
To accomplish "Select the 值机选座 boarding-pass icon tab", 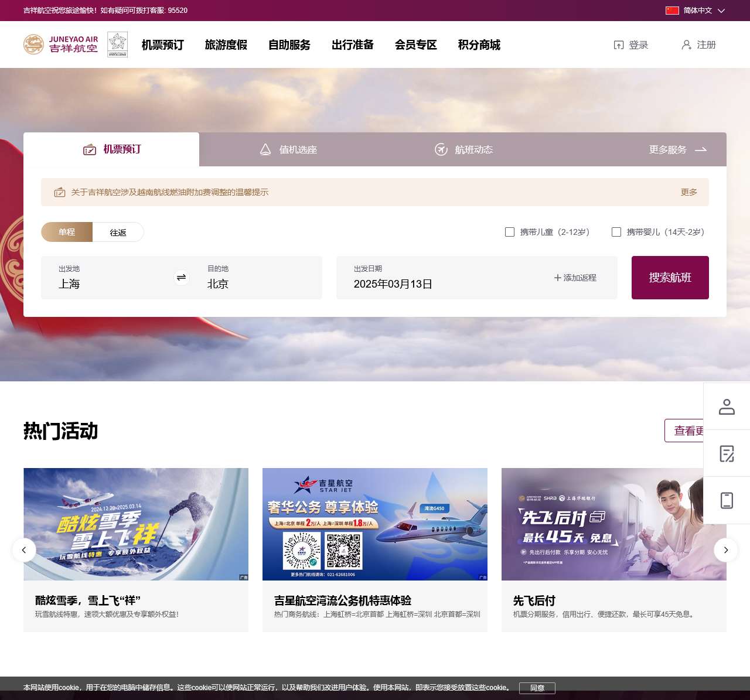I will [265, 149].
